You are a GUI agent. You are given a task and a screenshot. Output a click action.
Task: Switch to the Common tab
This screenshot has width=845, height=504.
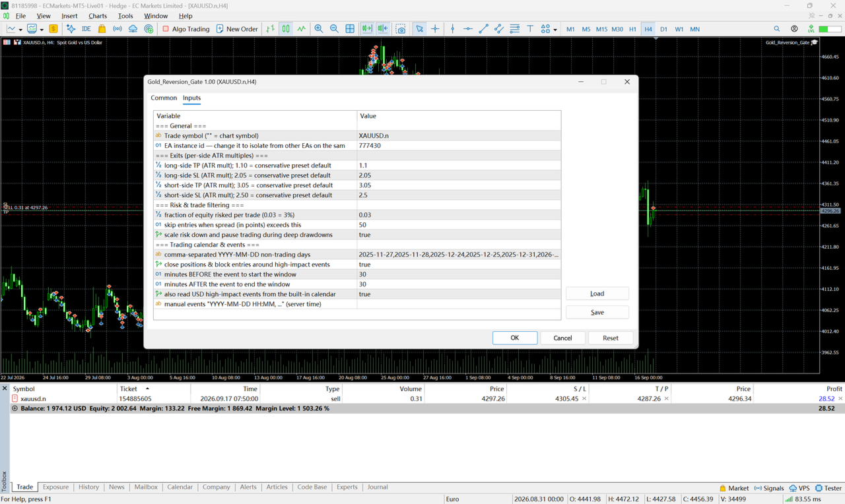click(x=164, y=98)
